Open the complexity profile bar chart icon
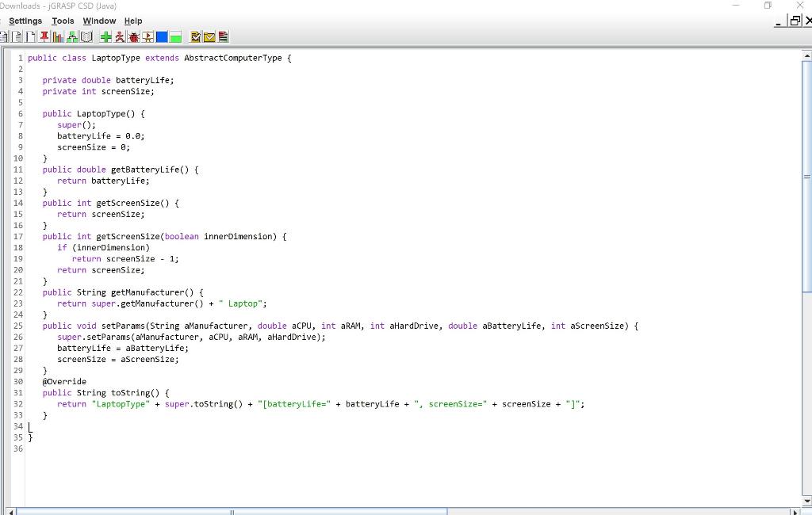This screenshot has height=515, width=812. pos(58,36)
